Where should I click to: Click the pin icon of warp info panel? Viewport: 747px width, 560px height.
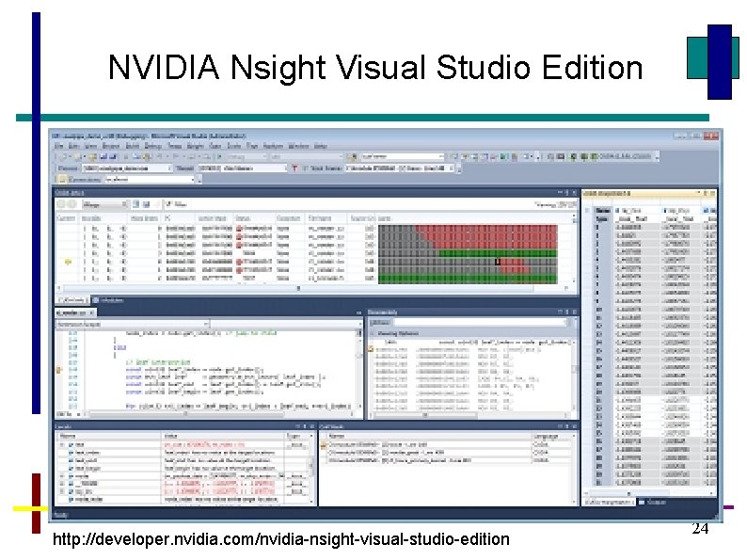[x=567, y=193]
